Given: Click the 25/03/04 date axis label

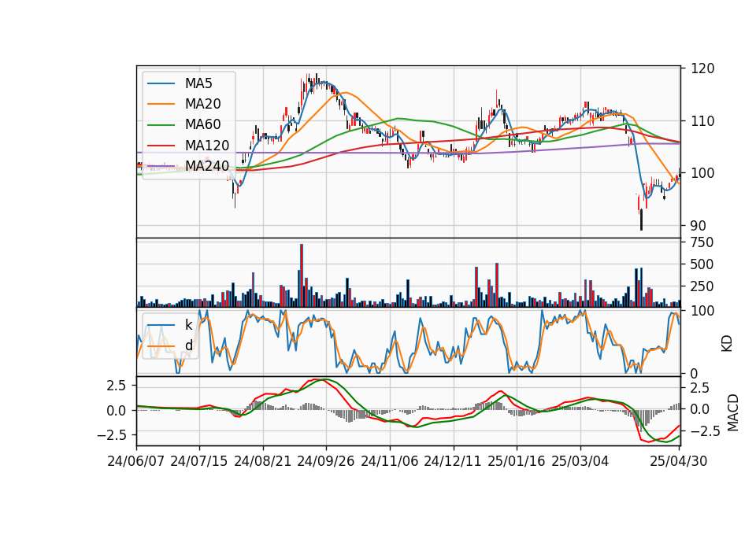Looking at the screenshot, I should coord(580,461).
